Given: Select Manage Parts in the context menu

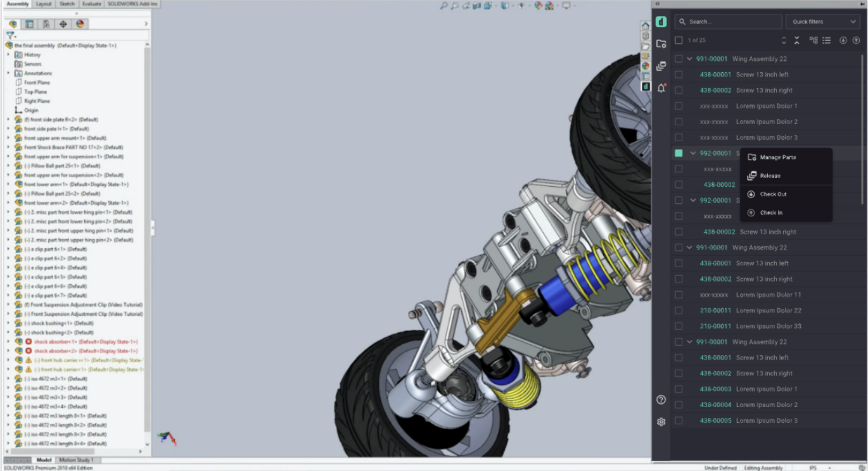Looking at the screenshot, I should point(777,157).
